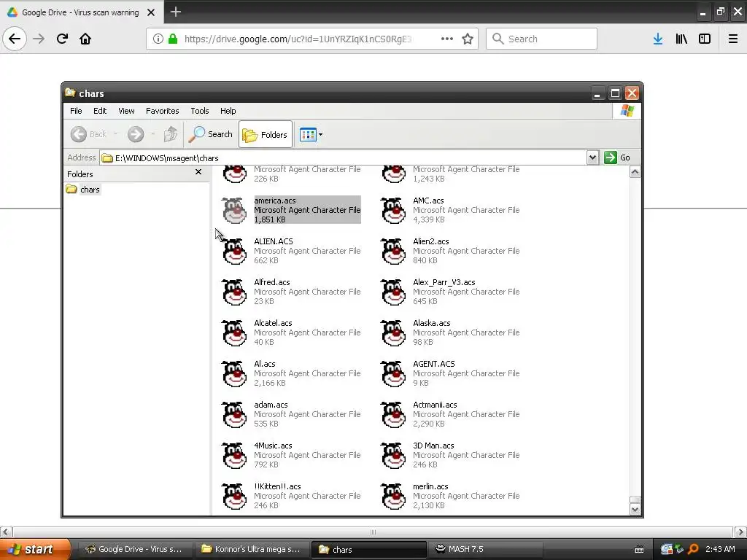Click the merlin.acs character icon
This screenshot has height=560, width=747.
tap(393, 497)
